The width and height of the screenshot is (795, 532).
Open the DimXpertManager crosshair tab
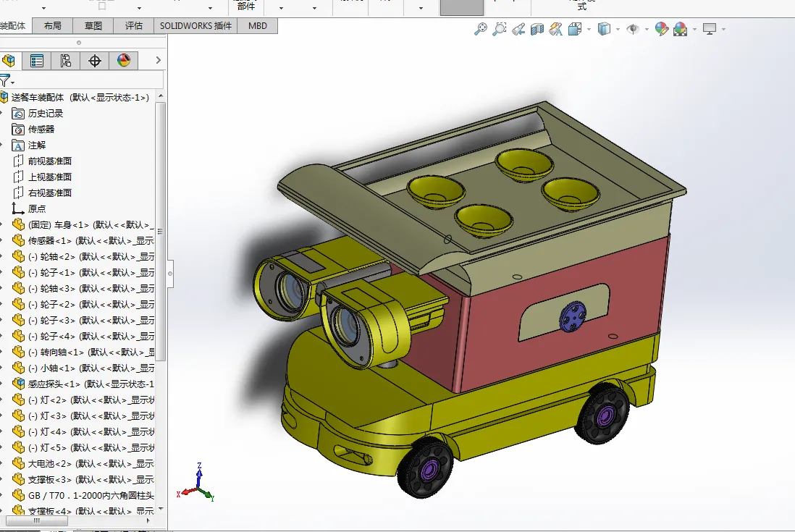coord(94,61)
